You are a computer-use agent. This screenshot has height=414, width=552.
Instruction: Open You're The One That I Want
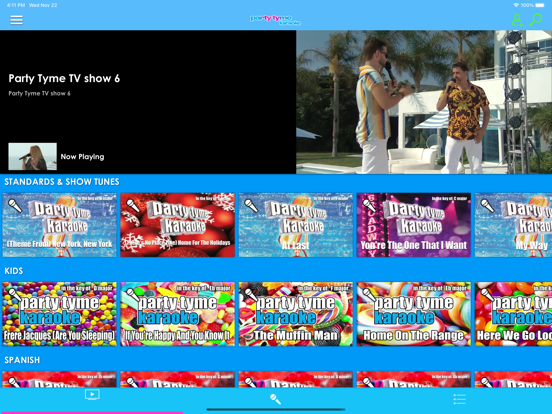(414, 225)
